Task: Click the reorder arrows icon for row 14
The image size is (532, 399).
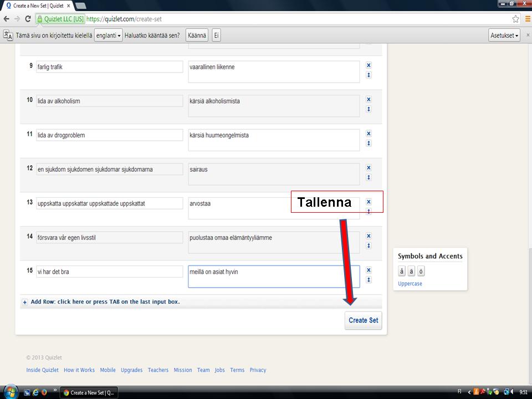Action: pos(369,245)
